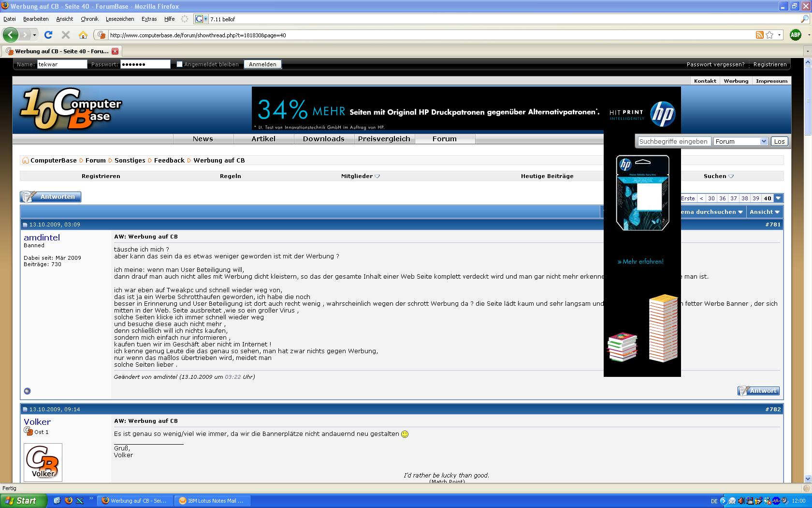Switch to the News site tab
Image resolution: width=812 pixels, height=508 pixels.
click(x=203, y=139)
